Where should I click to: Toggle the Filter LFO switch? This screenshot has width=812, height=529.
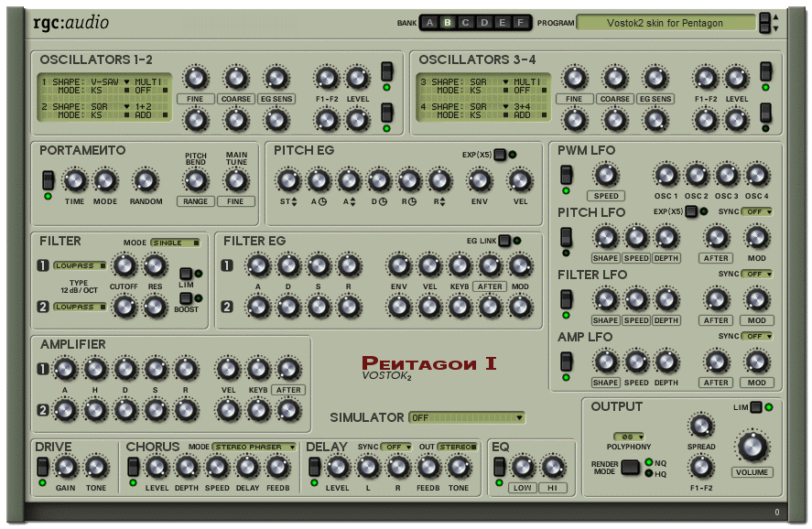coord(567,299)
